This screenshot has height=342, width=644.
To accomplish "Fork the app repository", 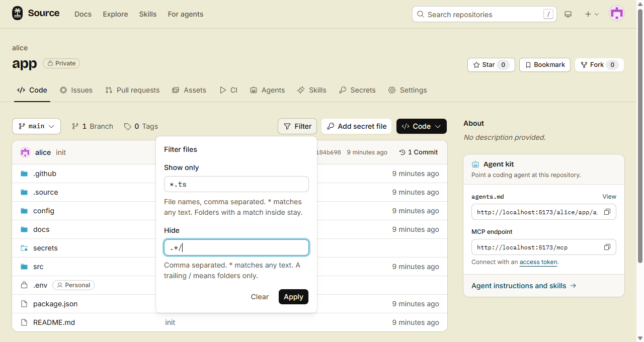I will click(x=599, y=65).
